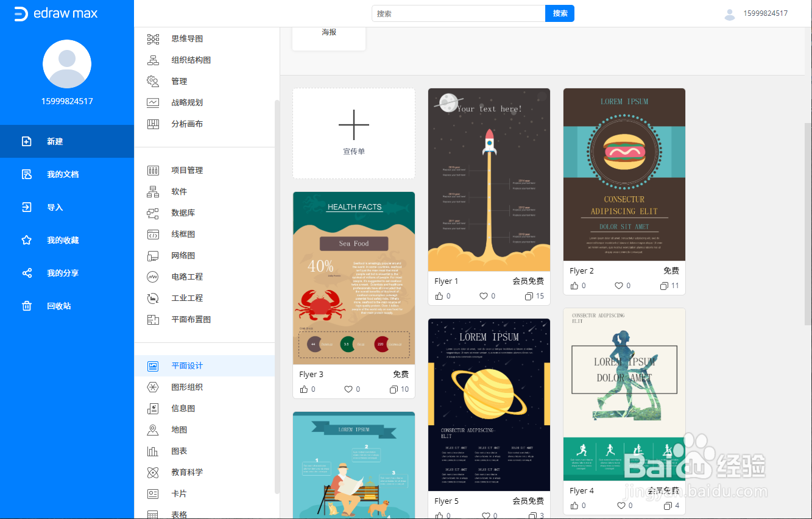812x519 pixels.
Task: Click the 新建 plus-document icon
Action: 27,141
